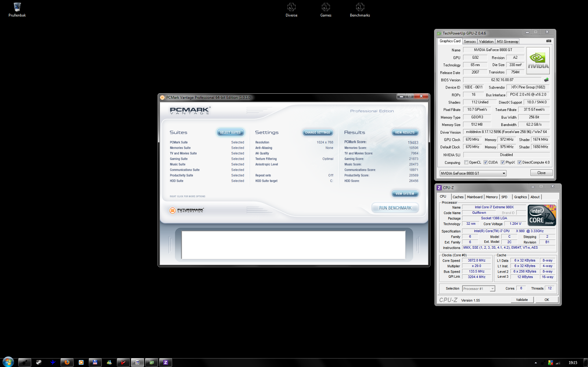The image size is (588, 367).
Task: Click the Show desktop button at taskbar end
Action: click(x=585, y=362)
